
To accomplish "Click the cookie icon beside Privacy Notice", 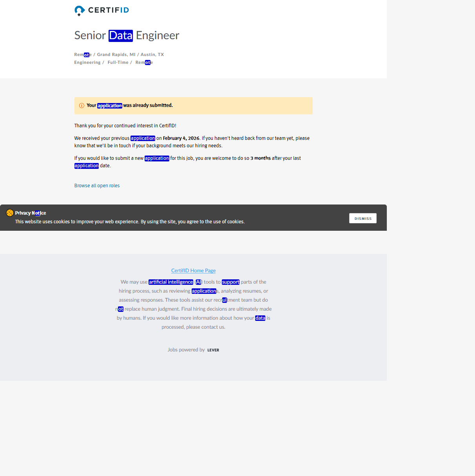I will point(10,213).
